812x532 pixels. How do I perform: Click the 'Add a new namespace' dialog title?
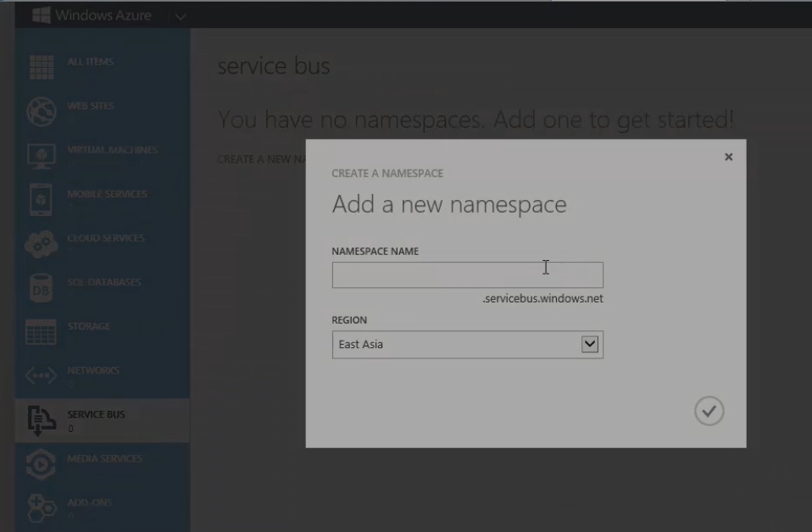[449, 204]
